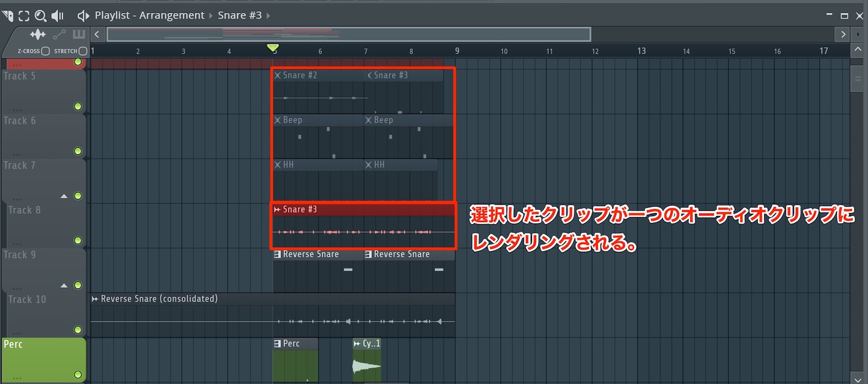
Task: Open the Playlist options menu icon
Action: coord(7,15)
